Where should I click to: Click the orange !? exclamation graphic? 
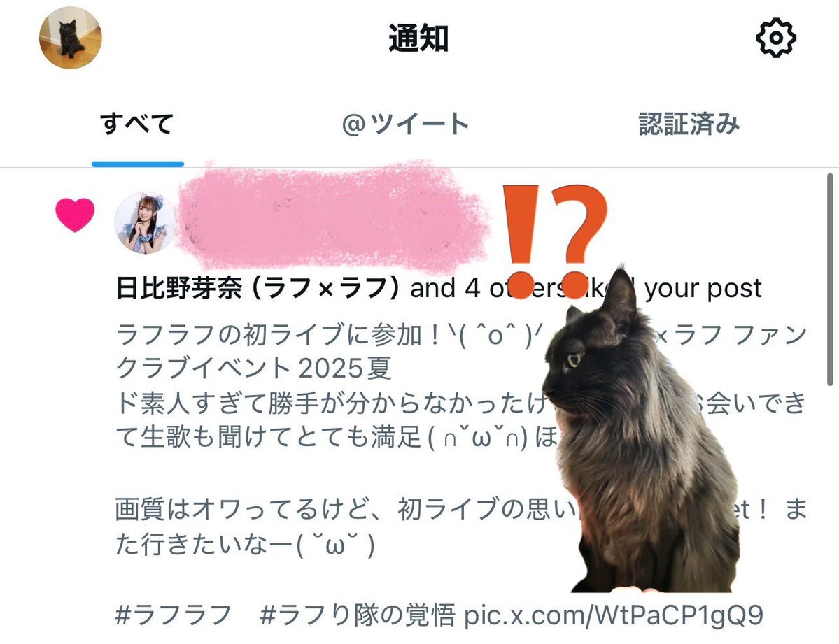(x=555, y=241)
